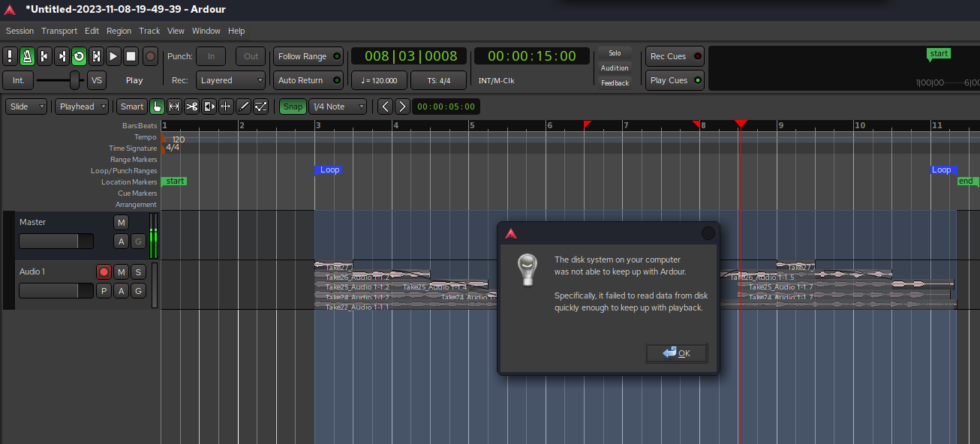Select the Grab (hand) mode tool
This screenshot has height=444, width=980.
click(x=157, y=106)
